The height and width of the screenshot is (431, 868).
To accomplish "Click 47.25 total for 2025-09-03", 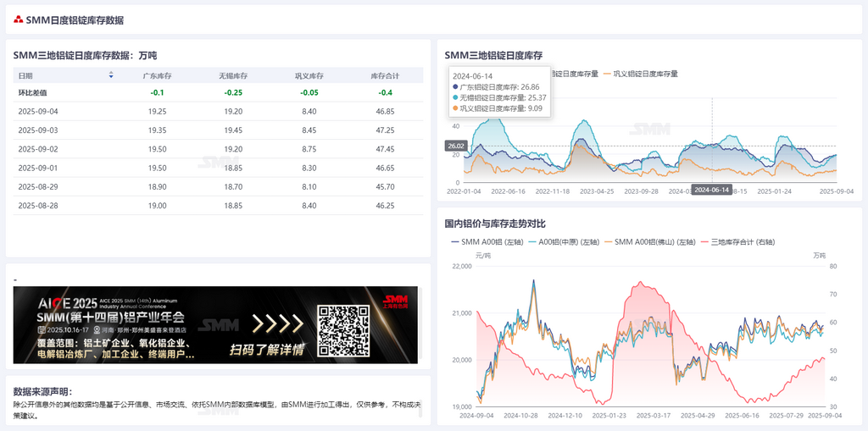I will coord(385,130).
